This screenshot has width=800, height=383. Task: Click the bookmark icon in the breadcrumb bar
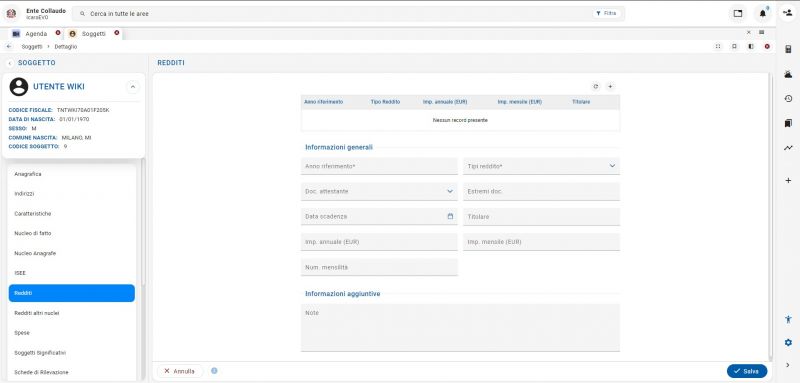pyautogui.click(x=735, y=46)
